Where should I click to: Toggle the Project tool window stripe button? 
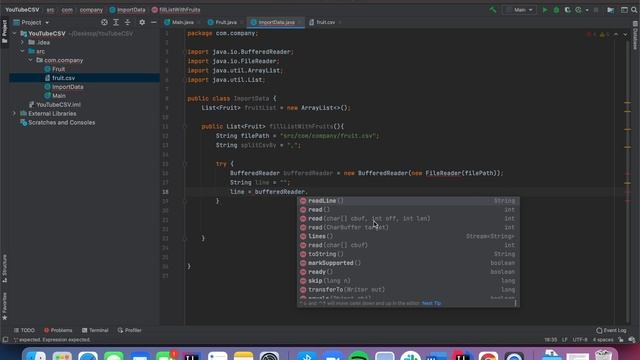pos(4,32)
